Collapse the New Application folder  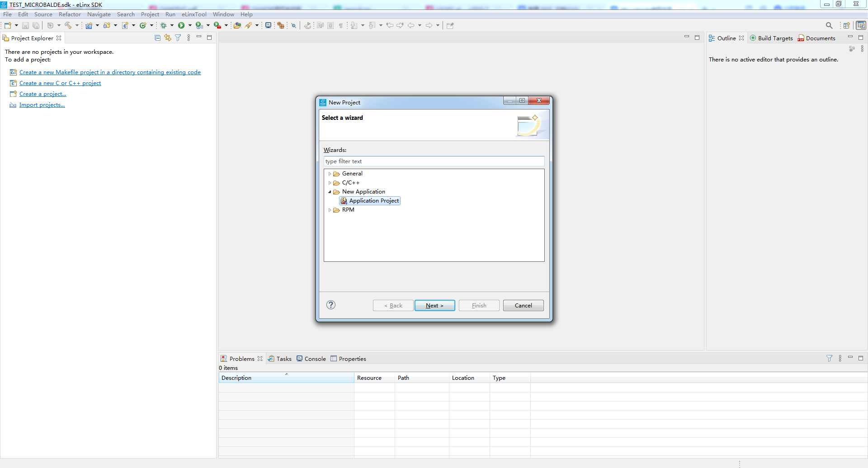[x=330, y=192]
